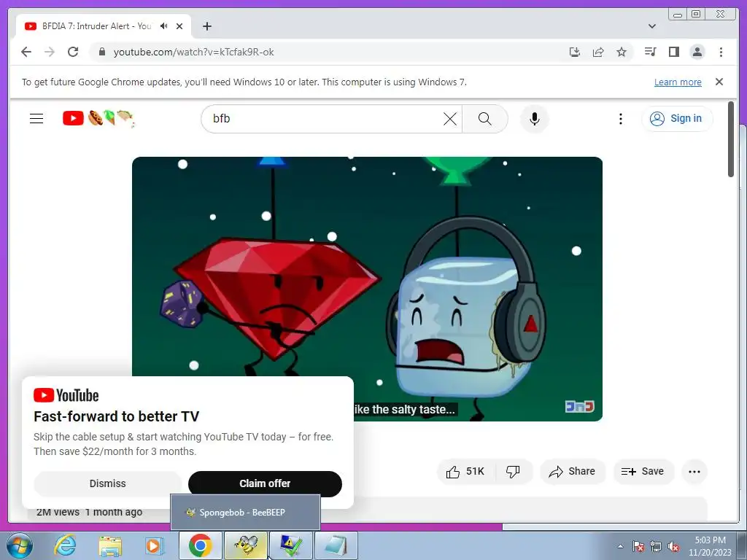Open the Chrome three-dot menu
Viewport: 747px width, 560px height.
721,52
